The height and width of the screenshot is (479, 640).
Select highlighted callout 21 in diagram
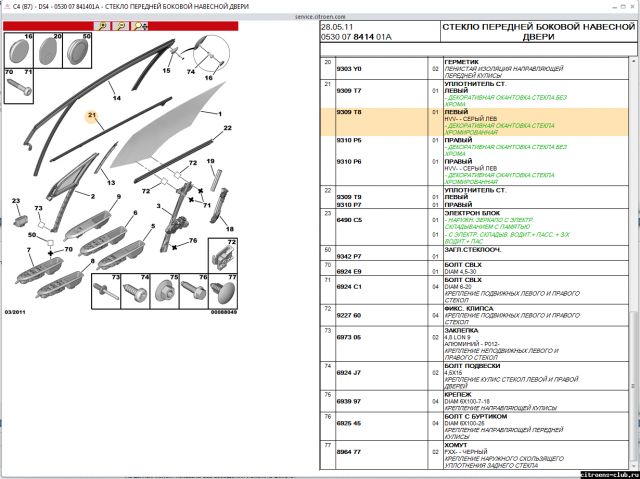pos(91,116)
